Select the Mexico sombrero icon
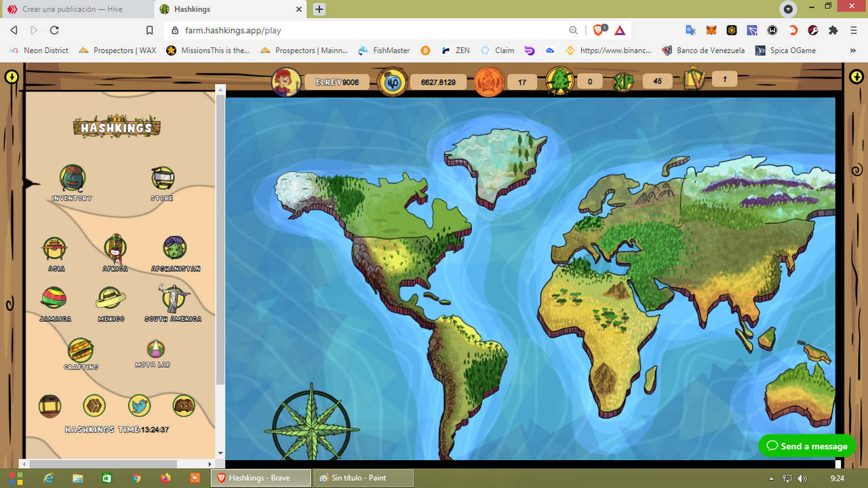The height and width of the screenshot is (488, 868). [x=111, y=298]
